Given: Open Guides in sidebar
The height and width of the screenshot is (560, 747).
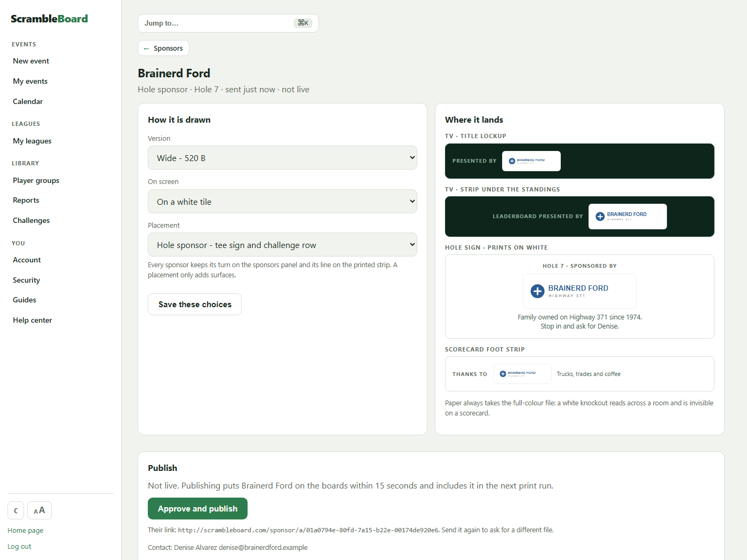Looking at the screenshot, I should pos(25,300).
